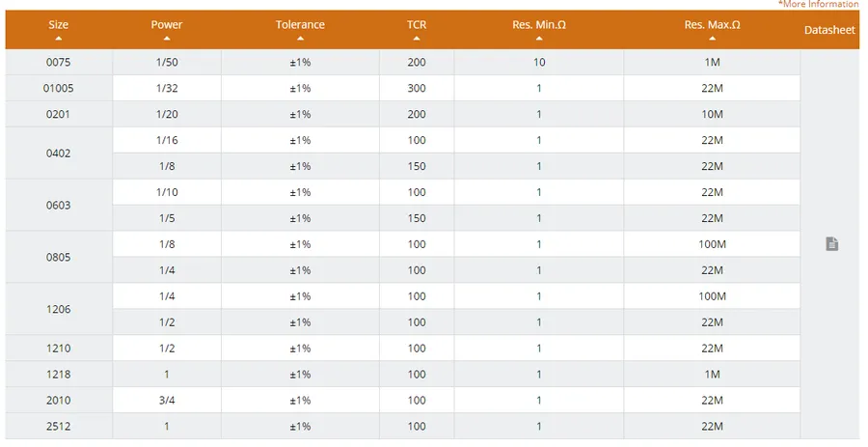Click the sort arrow under TCR

pyautogui.click(x=417, y=39)
